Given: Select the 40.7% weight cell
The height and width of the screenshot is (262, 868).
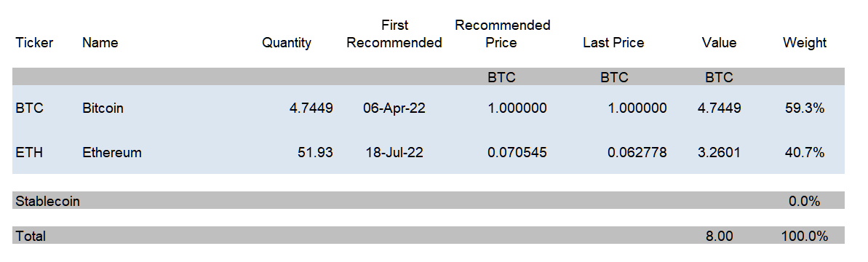Looking at the screenshot, I should pos(805,152).
